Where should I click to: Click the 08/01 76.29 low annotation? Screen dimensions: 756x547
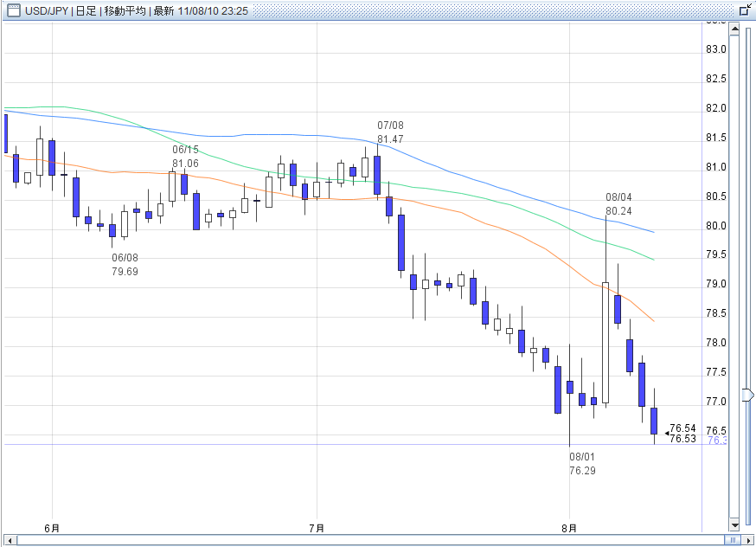pos(582,464)
